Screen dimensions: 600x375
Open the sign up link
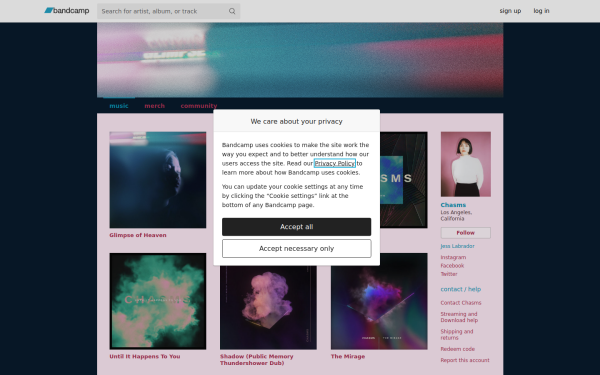510,11
